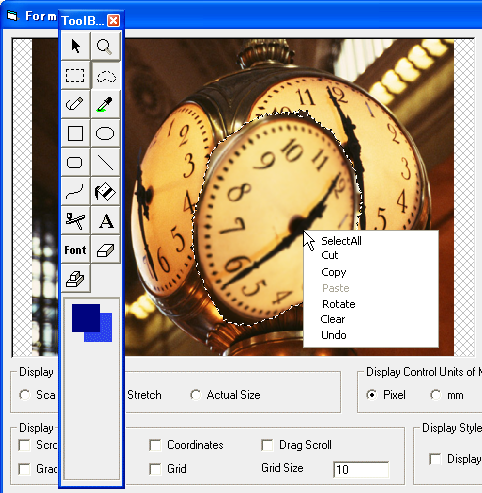Toggle the Drag Scroll checkbox

(267, 445)
